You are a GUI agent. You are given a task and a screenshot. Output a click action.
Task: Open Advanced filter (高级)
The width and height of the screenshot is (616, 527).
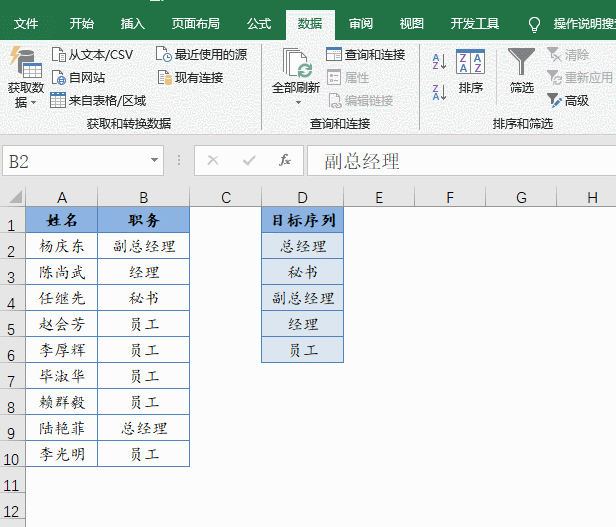tap(568, 101)
